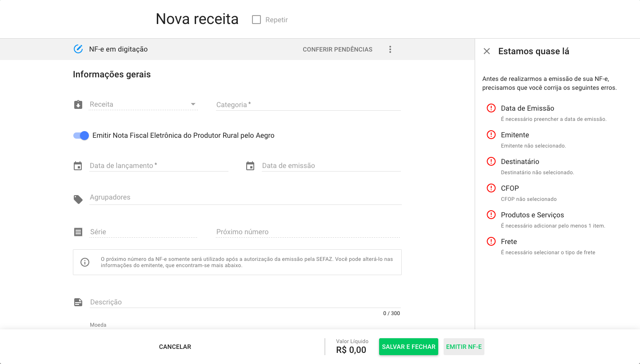
Task: Click the NF-e em digitação edit icon
Action: (78, 49)
